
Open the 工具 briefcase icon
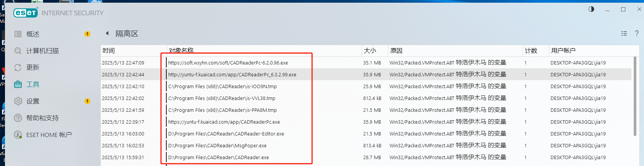click(18, 84)
